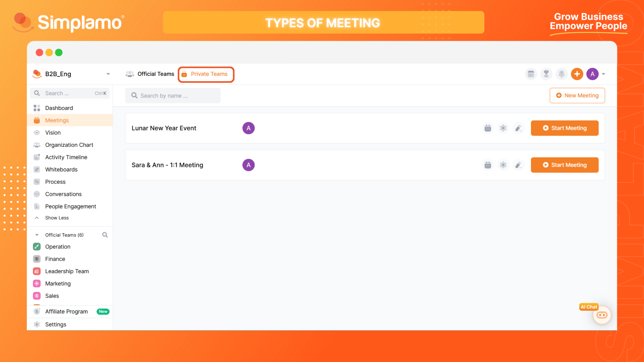Collapse the Official Teams (6) list

(x=37, y=235)
